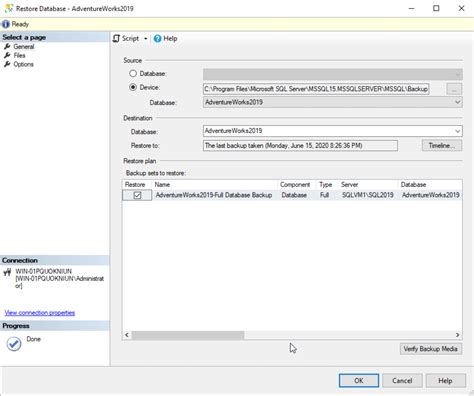
Task: Open the Files page
Action: click(x=19, y=55)
